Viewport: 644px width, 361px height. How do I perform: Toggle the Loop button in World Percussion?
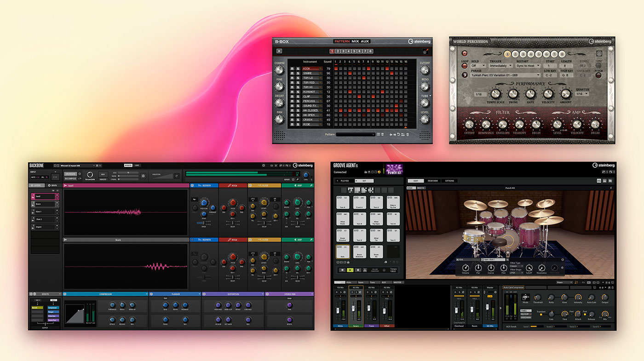tap(464, 66)
